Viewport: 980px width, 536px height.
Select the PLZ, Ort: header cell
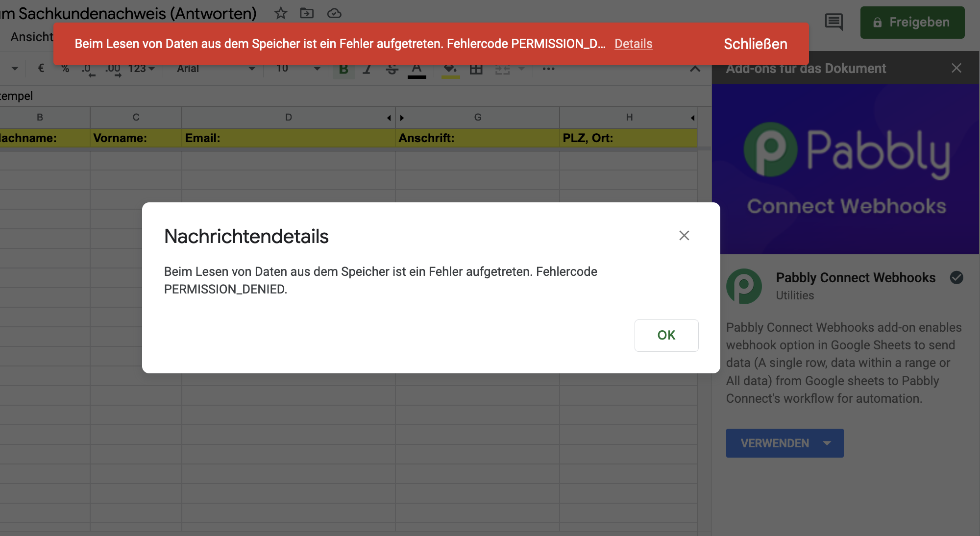coord(628,138)
